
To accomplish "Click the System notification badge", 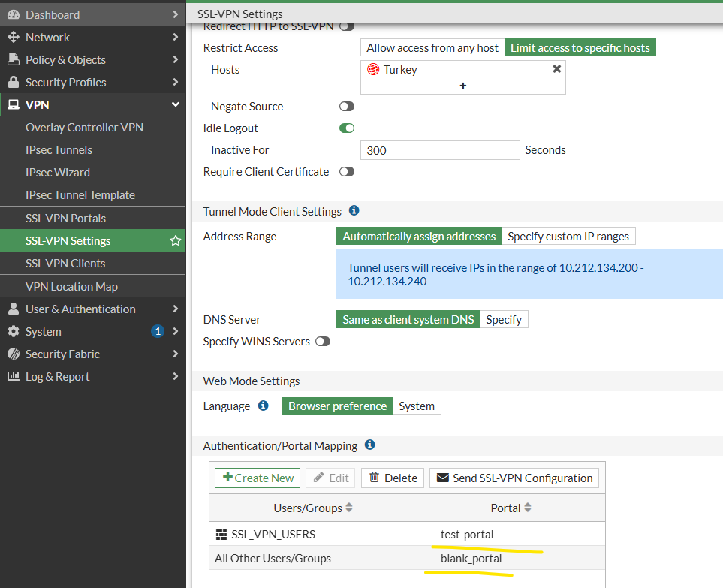I will tap(158, 331).
